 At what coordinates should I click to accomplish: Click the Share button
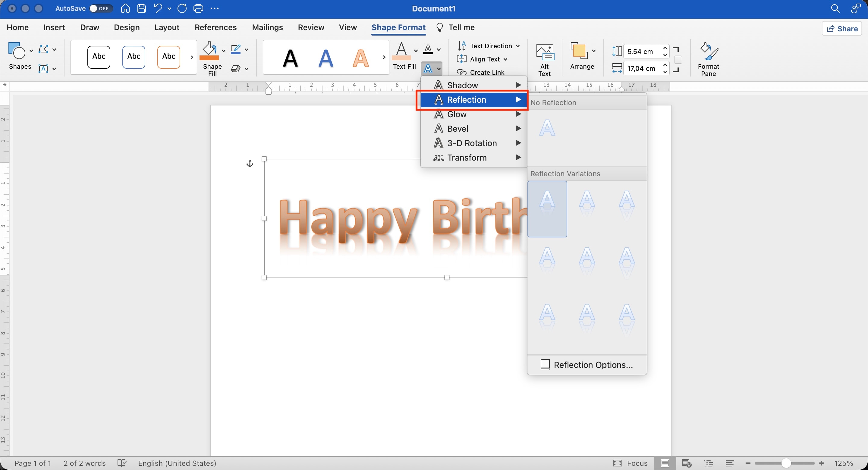click(x=842, y=29)
